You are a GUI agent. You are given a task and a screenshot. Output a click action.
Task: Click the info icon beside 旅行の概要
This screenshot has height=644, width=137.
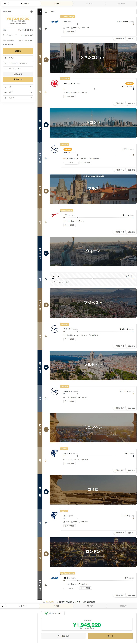tap(31, 11)
